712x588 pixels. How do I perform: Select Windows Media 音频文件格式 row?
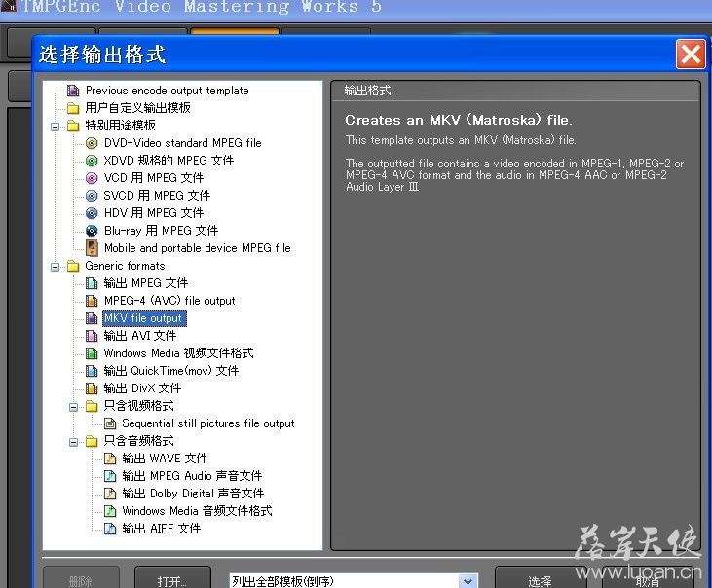click(x=197, y=511)
